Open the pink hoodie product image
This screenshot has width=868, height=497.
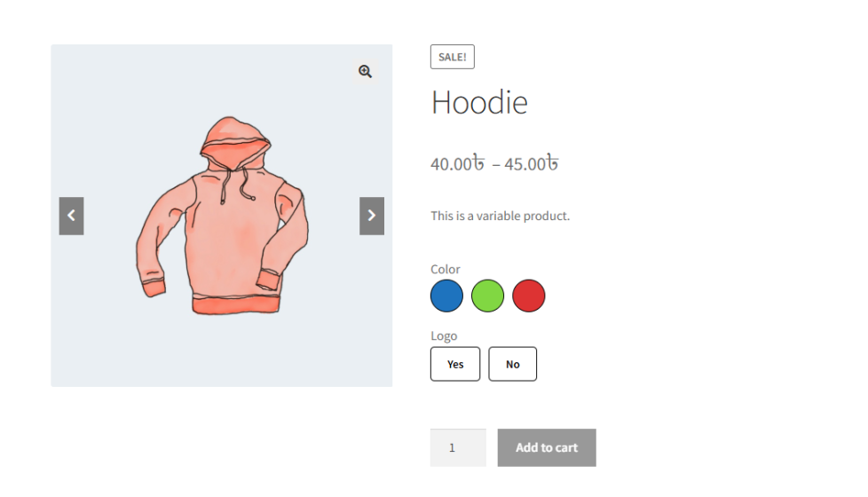[222, 216]
